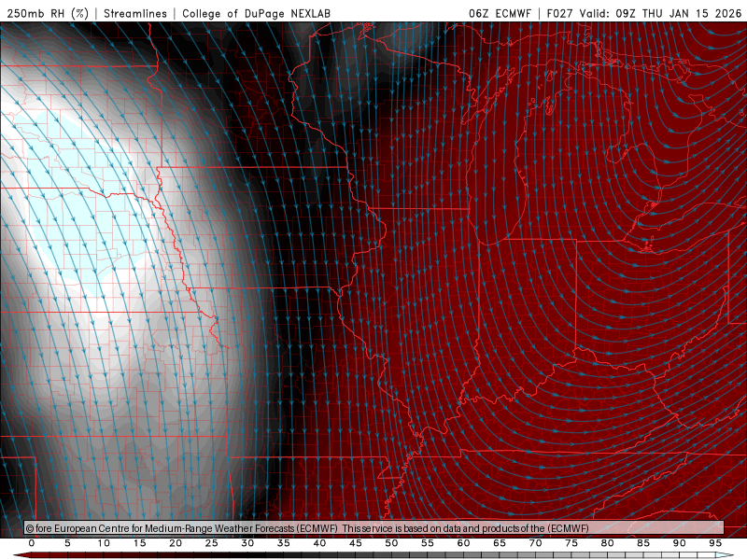Click the '250mb RH (%)' title label
This screenshot has width=747, height=560.
coord(49,13)
